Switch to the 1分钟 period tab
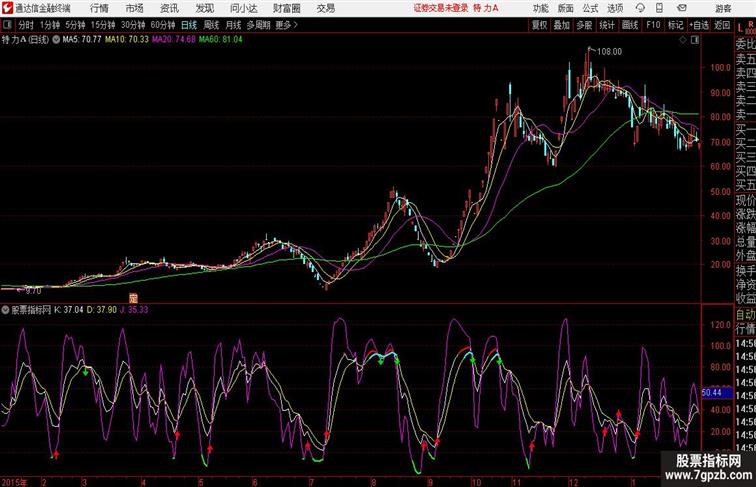 pyautogui.click(x=50, y=25)
